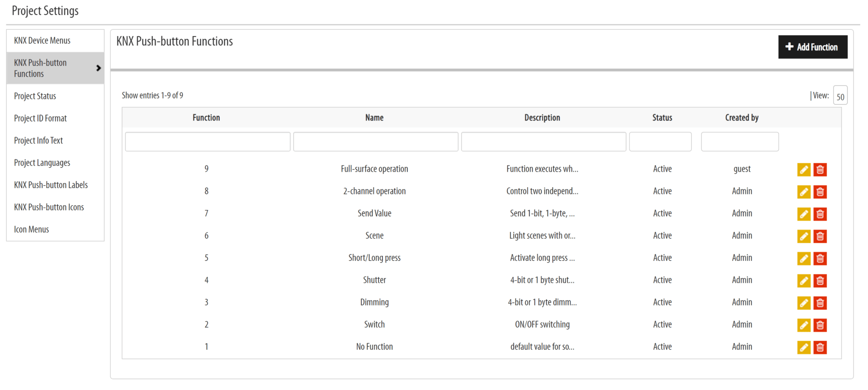Delete the 2-channel operation row
Image resolution: width=868 pixels, height=390 pixels.
point(820,192)
